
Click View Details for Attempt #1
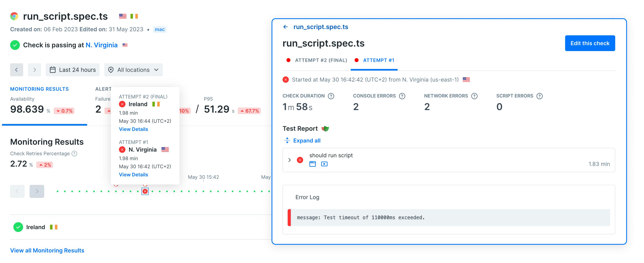(134, 175)
